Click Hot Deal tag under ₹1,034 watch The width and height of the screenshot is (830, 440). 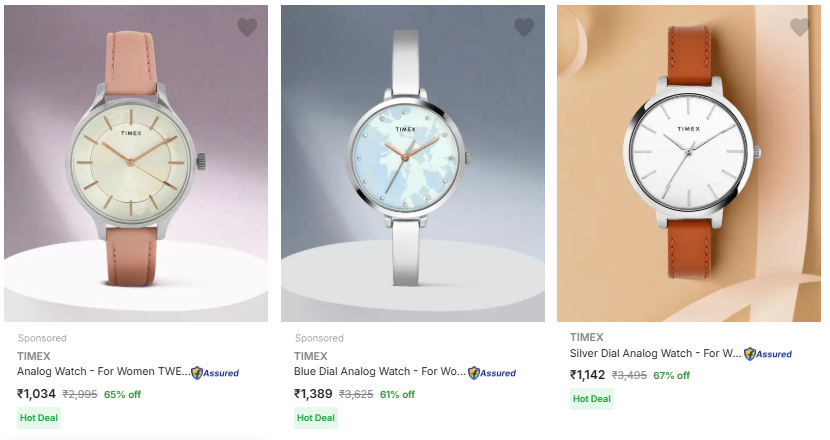(x=39, y=417)
